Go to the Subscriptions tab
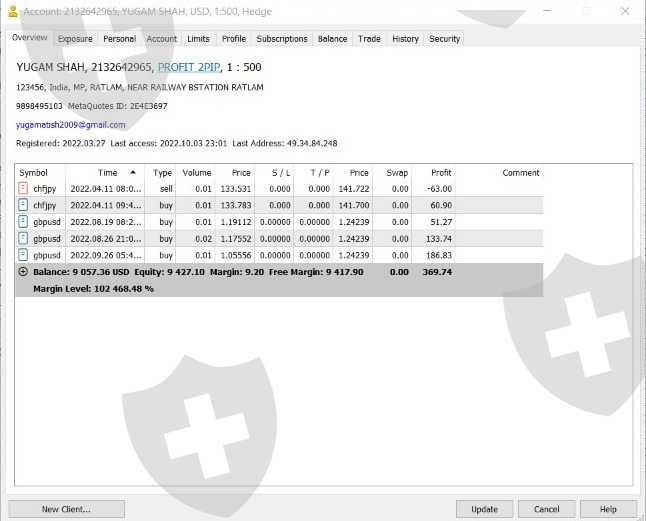The image size is (646, 521). tap(282, 39)
